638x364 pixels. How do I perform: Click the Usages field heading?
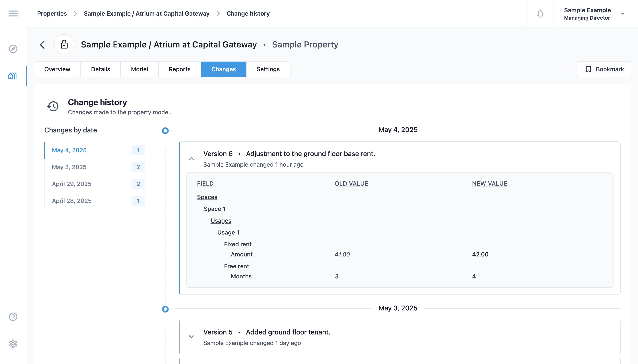[221, 221]
